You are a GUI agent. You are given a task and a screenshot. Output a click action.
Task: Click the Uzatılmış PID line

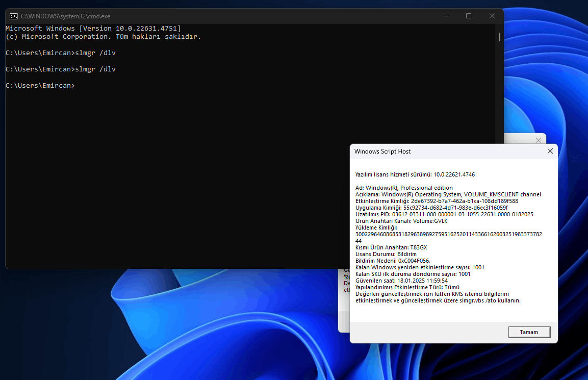click(x=444, y=214)
